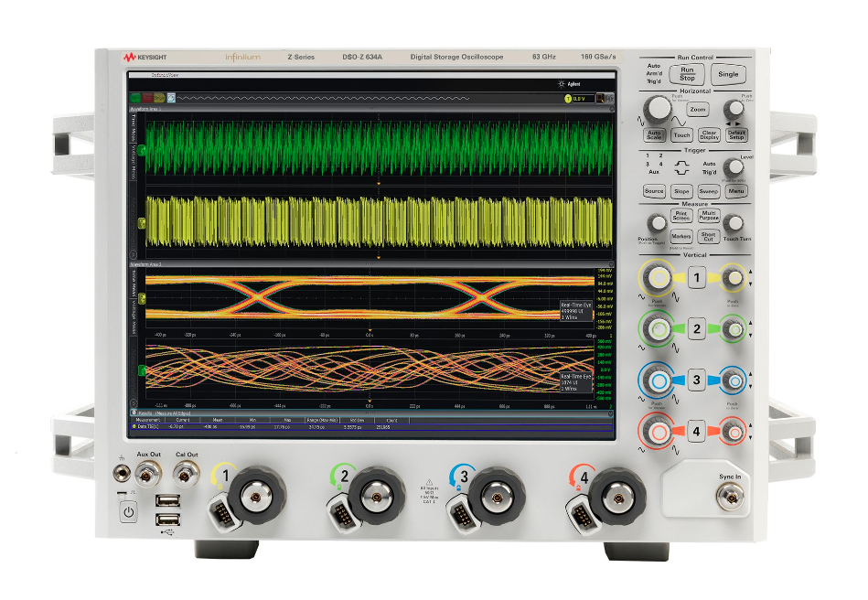Image resolution: width=868 pixels, height=600 pixels.
Task: Push the Touch Turn knob
Action: tap(734, 223)
